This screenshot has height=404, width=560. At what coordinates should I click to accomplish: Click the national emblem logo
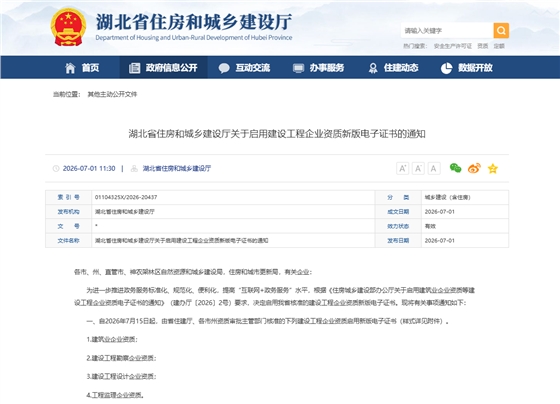tap(68, 28)
